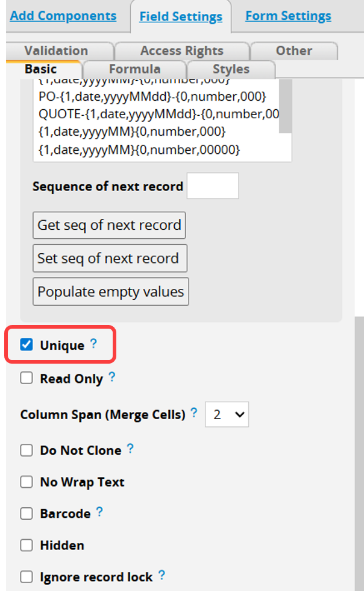Switch to the Formula tab
364x591 pixels.
135,69
